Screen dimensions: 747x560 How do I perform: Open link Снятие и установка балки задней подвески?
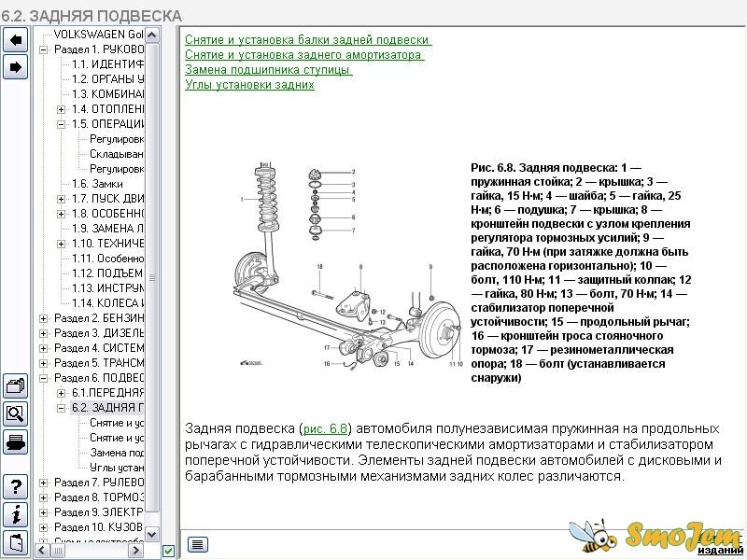(x=308, y=39)
